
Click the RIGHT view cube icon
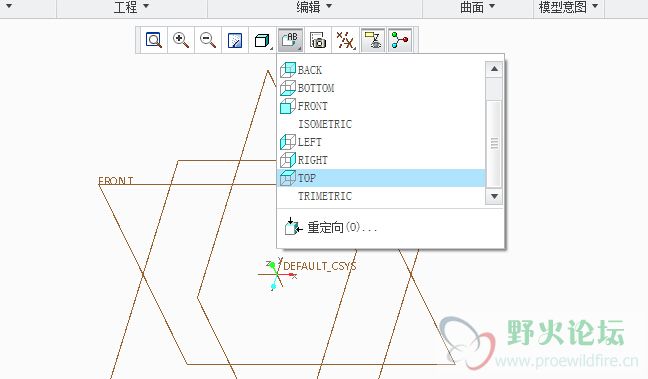point(288,160)
